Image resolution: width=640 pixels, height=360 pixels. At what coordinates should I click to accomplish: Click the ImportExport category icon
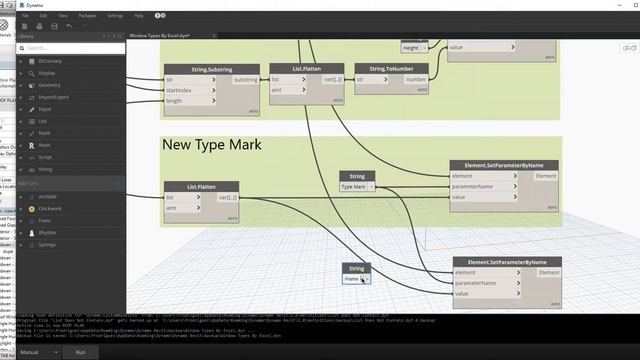[x=31, y=98]
